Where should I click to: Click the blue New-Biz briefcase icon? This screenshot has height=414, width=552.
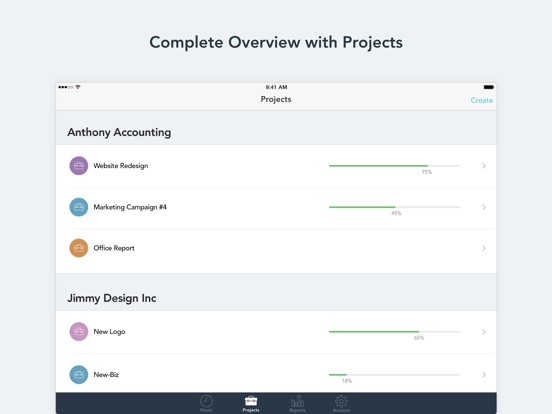coord(79,375)
